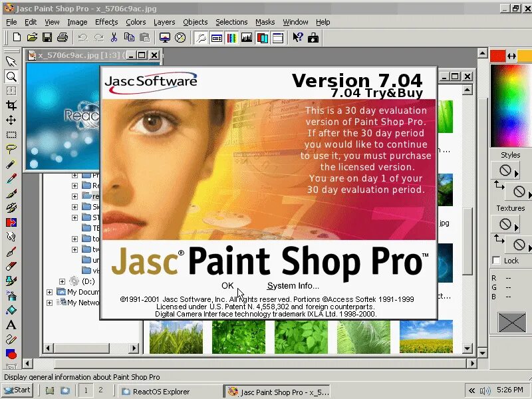Screen dimensions: 532x399
Task: Click the Save floppy disk icon
Action: [x=47, y=37]
